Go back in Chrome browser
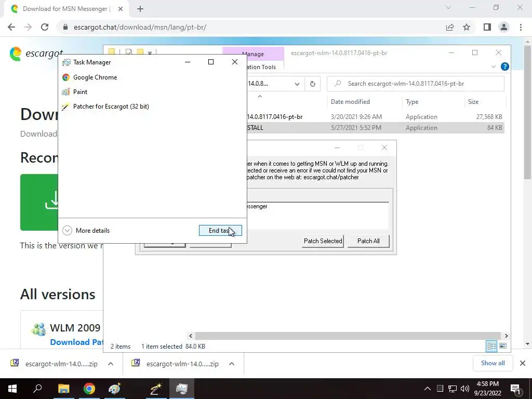Viewport: 532px width, 399px height. [x=11, y=27]
